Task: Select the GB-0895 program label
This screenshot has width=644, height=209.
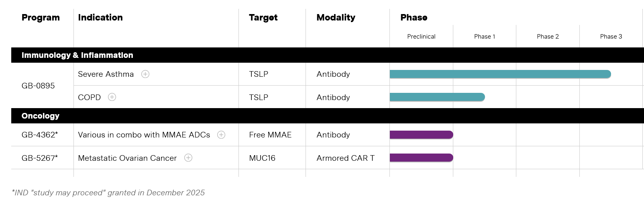Action: [38, 86]
